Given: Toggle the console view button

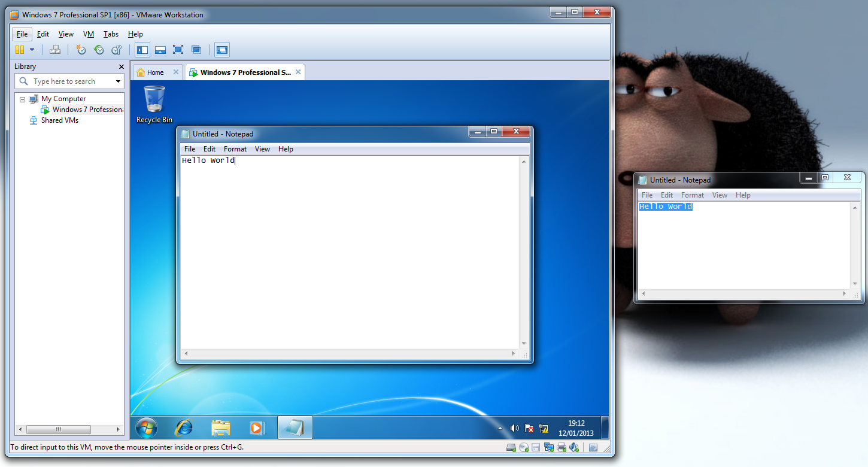Looking at the screenshot, I should 222,50.
